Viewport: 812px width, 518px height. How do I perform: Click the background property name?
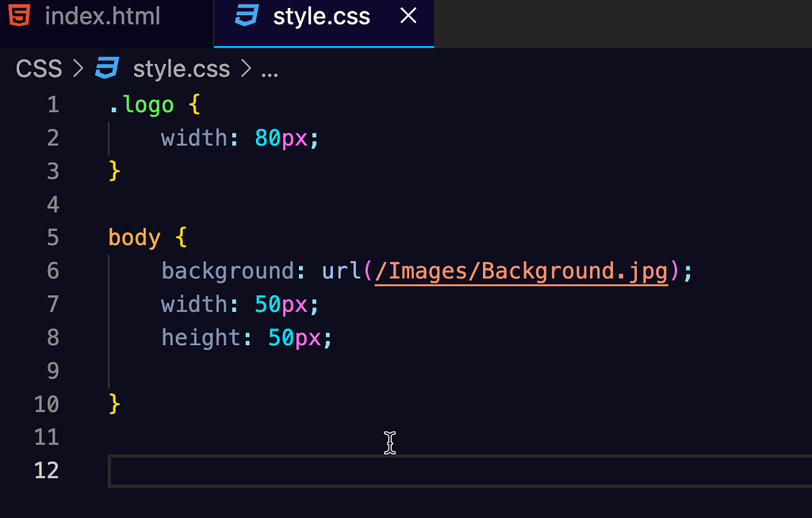(226, 271)
